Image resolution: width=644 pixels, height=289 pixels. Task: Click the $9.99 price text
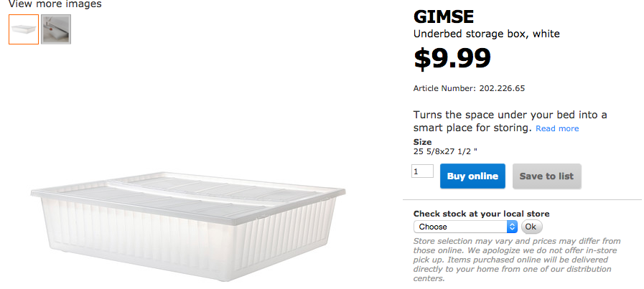(x=452, y=58)
